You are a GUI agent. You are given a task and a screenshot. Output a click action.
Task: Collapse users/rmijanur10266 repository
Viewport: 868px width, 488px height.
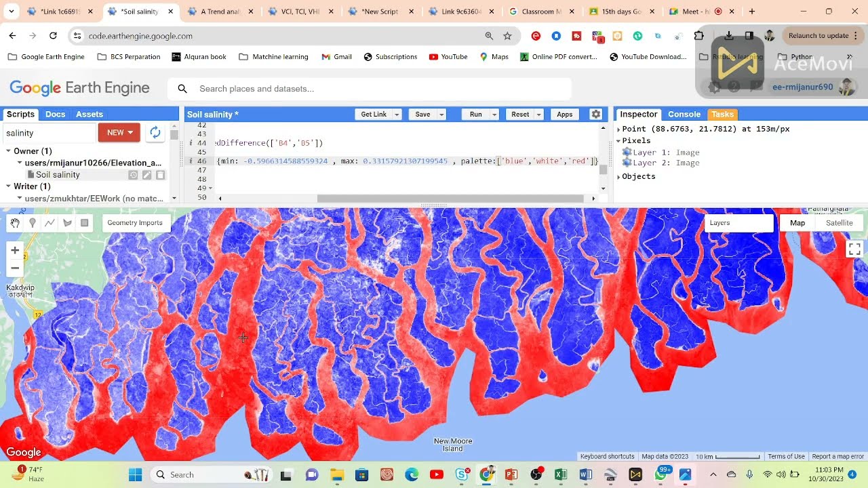pyautogui.click(x=20, y=163)
